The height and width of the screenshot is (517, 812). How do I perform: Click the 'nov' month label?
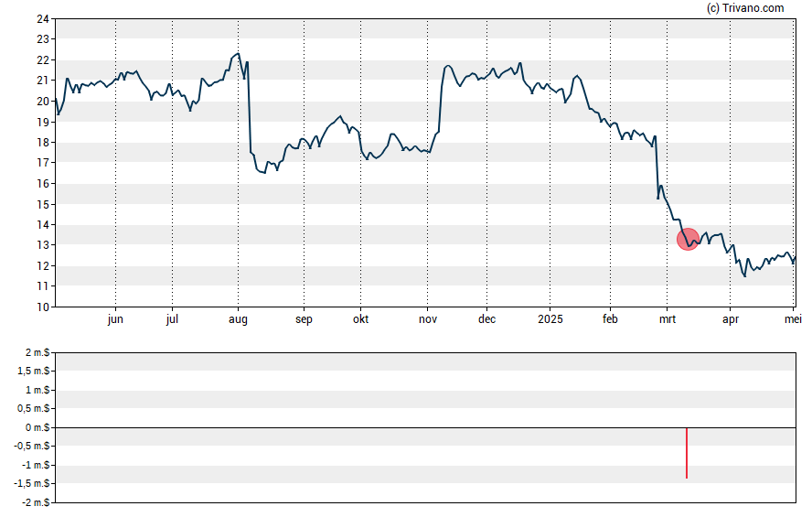coord(428,319)
